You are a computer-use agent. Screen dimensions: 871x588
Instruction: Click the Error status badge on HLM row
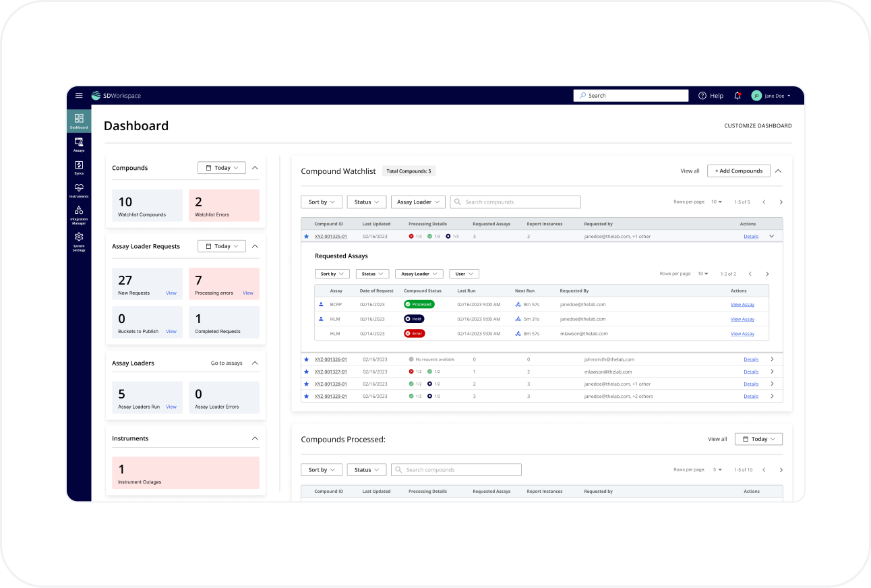(414, 334)
